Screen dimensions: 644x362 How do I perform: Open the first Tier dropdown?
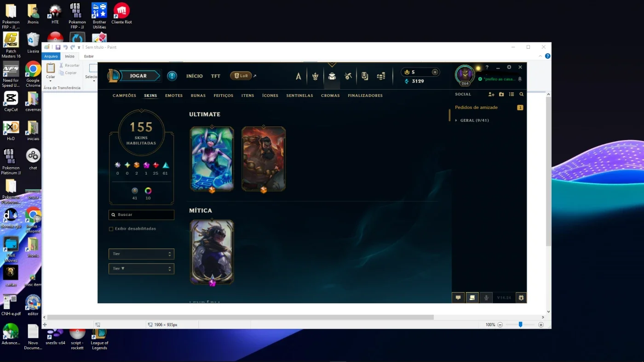click(141, 254)
